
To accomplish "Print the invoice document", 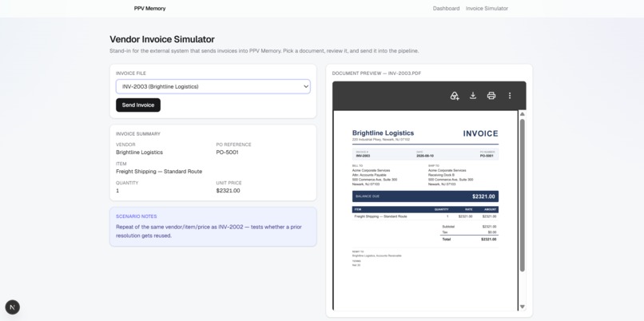I will (x=491, y=96).
